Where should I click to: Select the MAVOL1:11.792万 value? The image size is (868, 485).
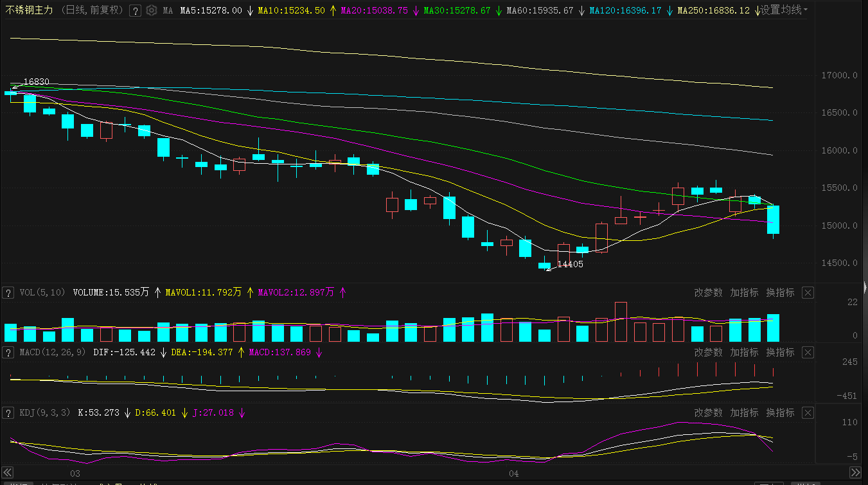(x=204, y=292)
